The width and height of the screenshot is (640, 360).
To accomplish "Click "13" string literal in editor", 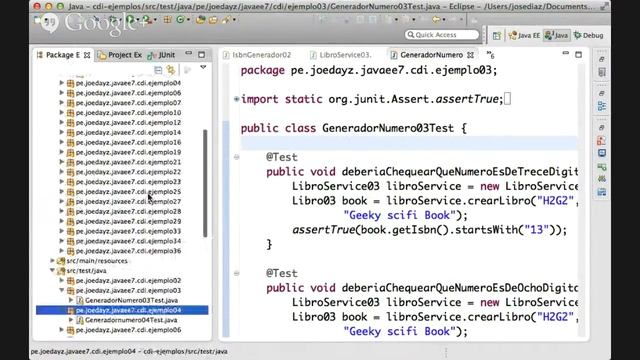I will click(x=536, y=230).
